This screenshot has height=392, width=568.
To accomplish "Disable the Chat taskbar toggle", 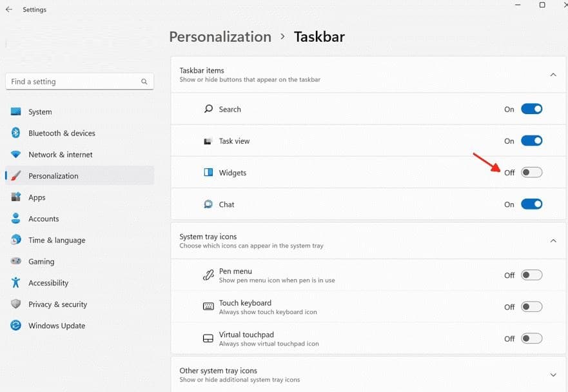I will (531, 204).
